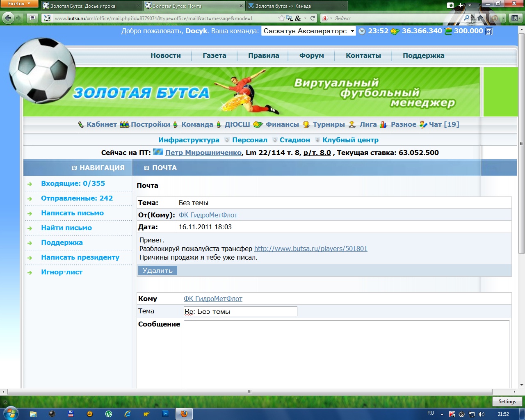Screen dimensions: 525x420
Task: Bookmark this page using the star icon
Action: (x=281, y=18)
